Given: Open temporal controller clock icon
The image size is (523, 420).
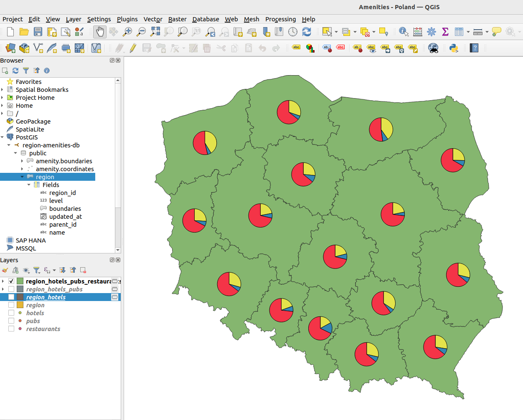Looking at the screenshot, I should pos(293,32).
